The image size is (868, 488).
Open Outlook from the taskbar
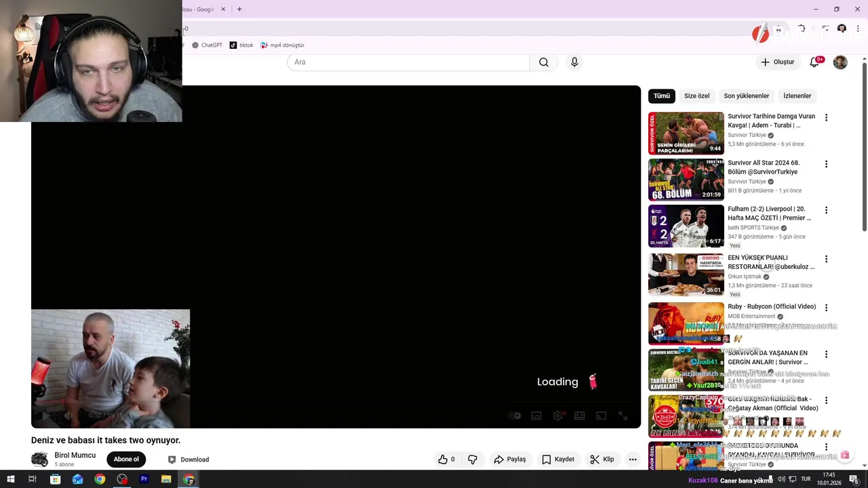[77, 479]
